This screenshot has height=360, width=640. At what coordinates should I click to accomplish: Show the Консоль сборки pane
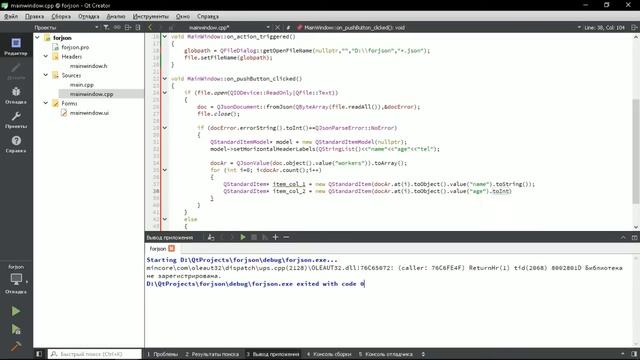click(329, 354)
